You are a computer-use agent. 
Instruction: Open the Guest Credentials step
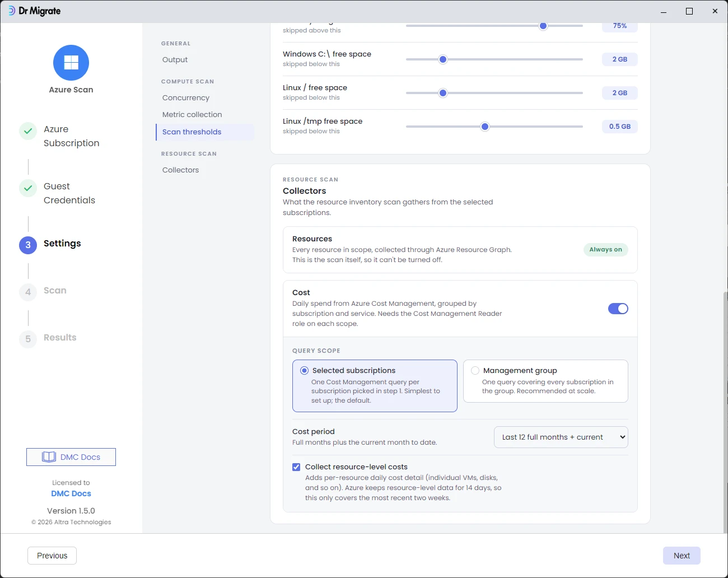click(x=69, y=193)
